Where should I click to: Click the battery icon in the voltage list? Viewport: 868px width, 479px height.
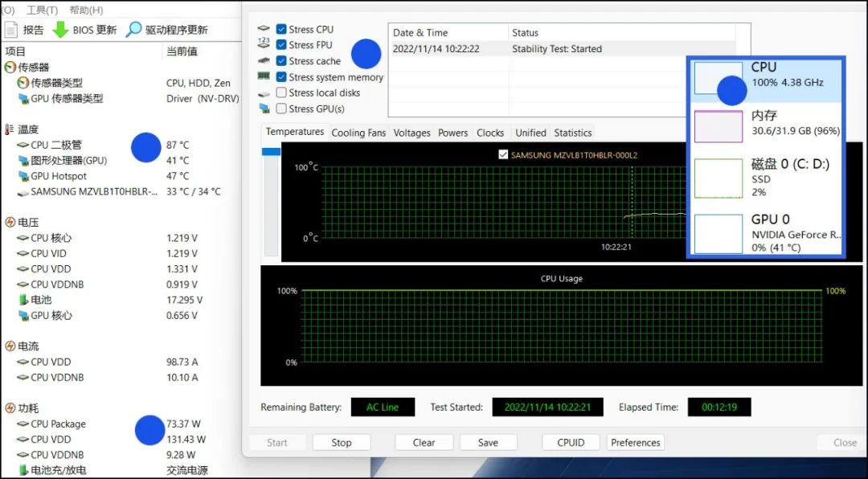(x=23, y=300)
